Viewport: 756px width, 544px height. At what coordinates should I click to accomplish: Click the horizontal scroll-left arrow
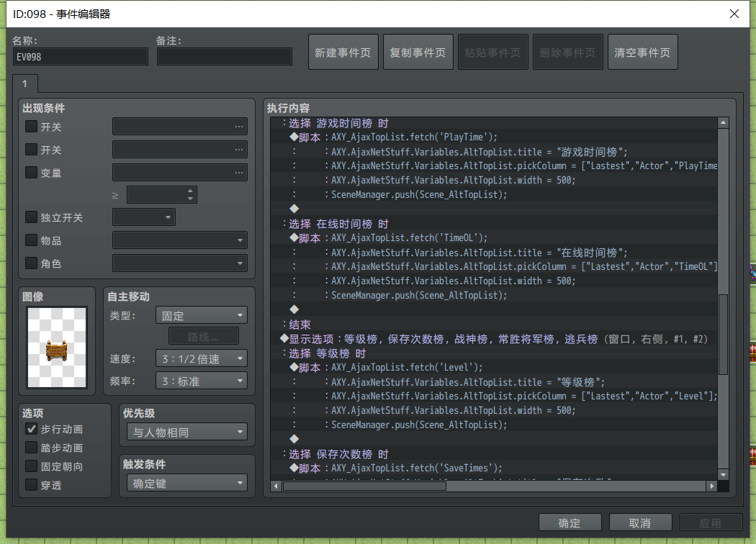[276, 486]
